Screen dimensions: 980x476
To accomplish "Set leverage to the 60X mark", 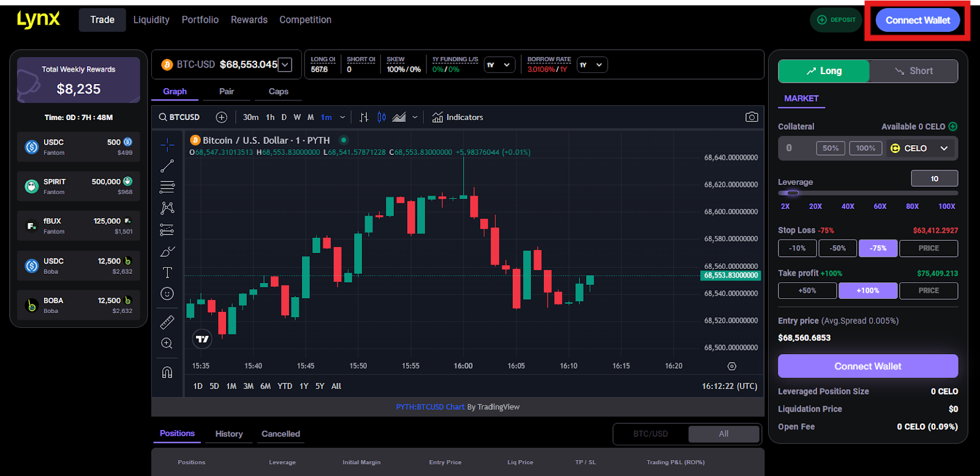I will coord(880,206).
